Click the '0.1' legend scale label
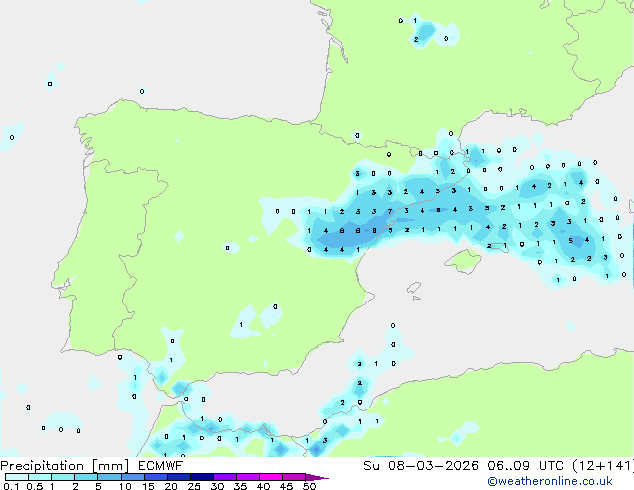634x490 pixels. 11,486
